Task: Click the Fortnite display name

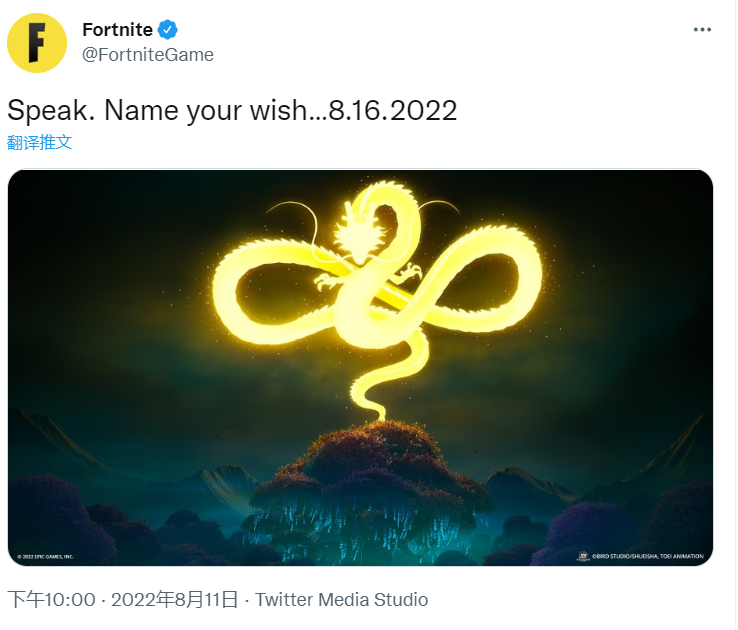Action: coord(117,30)
